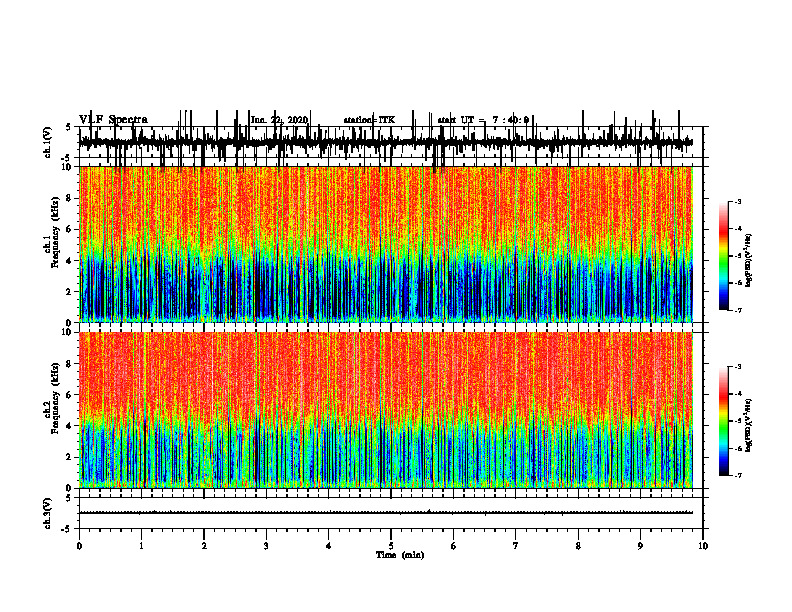The height and width of the screenshot is (612, 792).
Task: Click time axis tick label "1"
Action: click(x=141, y=546)
